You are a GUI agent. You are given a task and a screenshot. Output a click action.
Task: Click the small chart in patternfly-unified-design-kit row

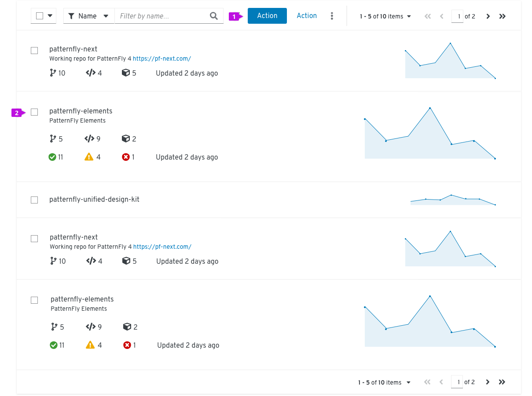(453, 200)
